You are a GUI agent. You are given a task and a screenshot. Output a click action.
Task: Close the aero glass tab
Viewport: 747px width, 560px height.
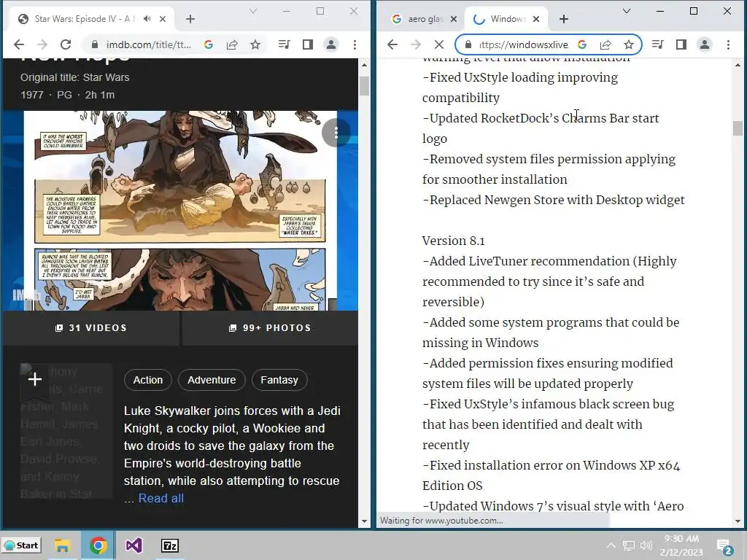pyautogui.click(x=454, y=19)
